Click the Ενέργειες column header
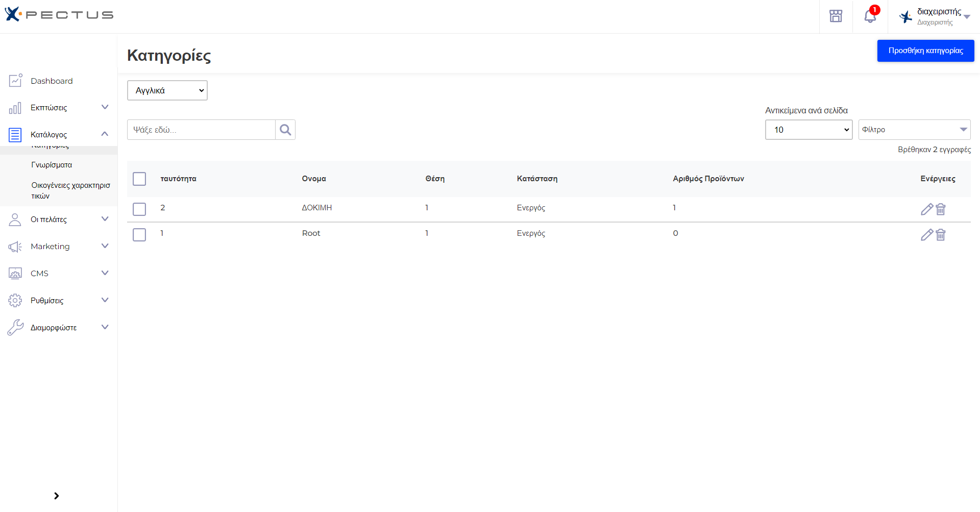This screenshot has width=980, height=512. [x=938, y=179]
